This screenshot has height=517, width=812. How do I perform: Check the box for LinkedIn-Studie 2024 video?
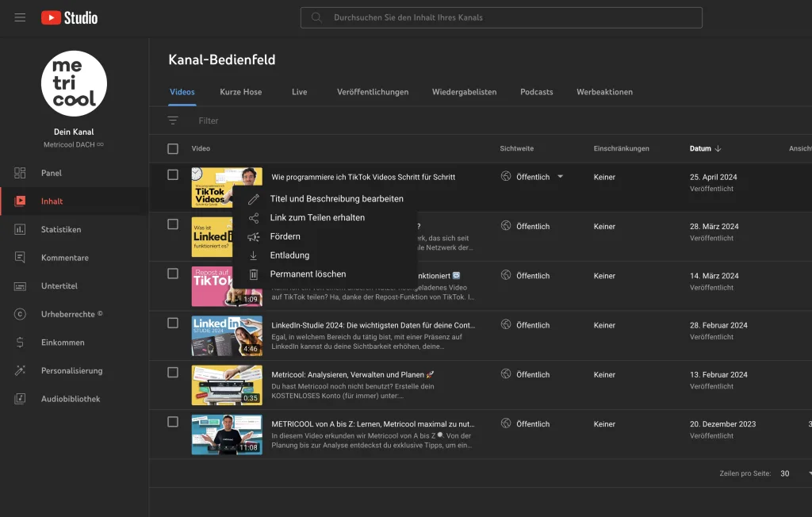[173, 323]
